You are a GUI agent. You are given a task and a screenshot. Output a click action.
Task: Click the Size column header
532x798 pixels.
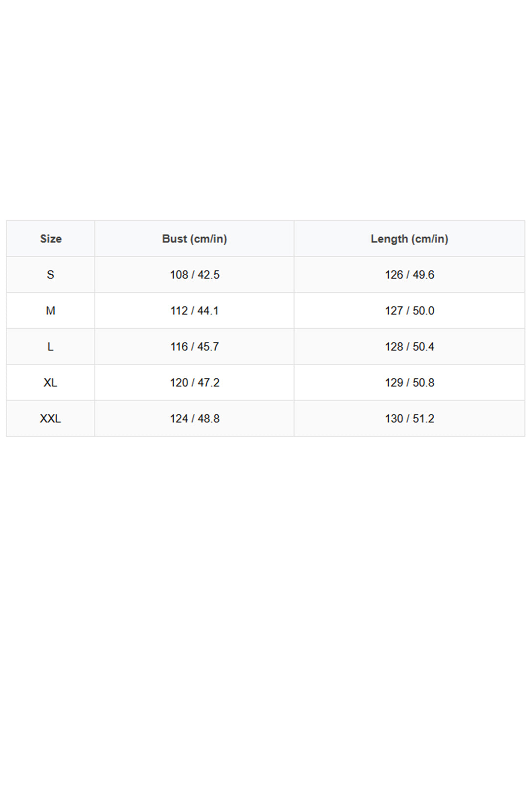(x=50, y=239)
